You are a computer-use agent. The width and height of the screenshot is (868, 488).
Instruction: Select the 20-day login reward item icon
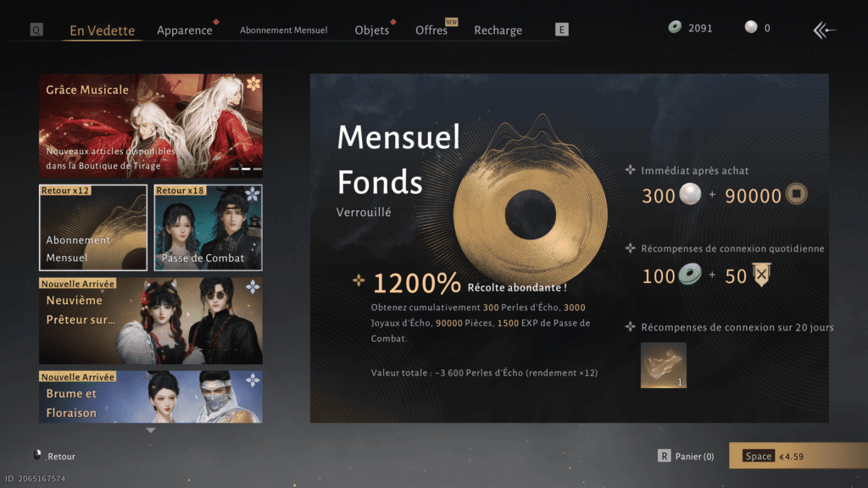click(x=663, y=365)
